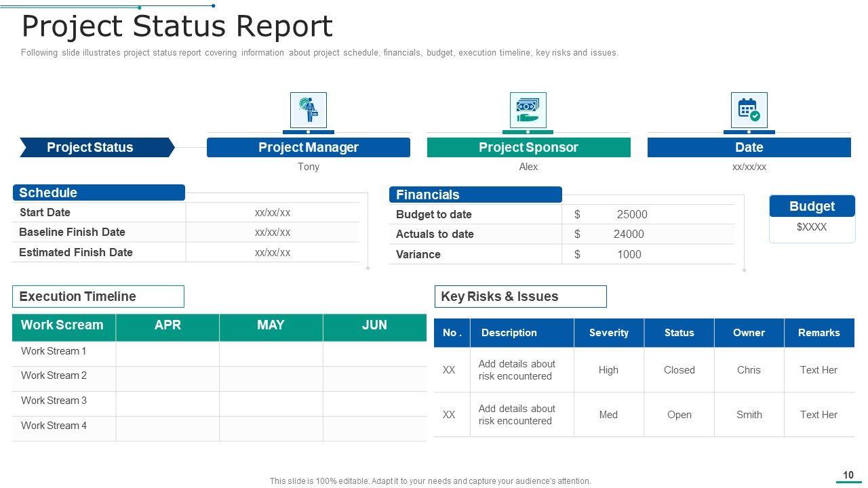Viewport: 868px width, 488px height.
Task: Select the Variance row label
Action: 418,254
